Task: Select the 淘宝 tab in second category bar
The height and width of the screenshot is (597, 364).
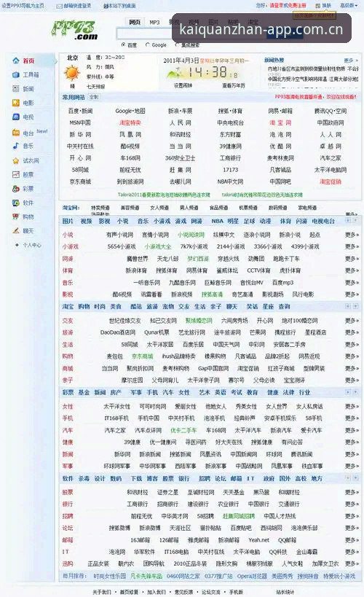Action: pyautogui.click(x=68, y=306)
